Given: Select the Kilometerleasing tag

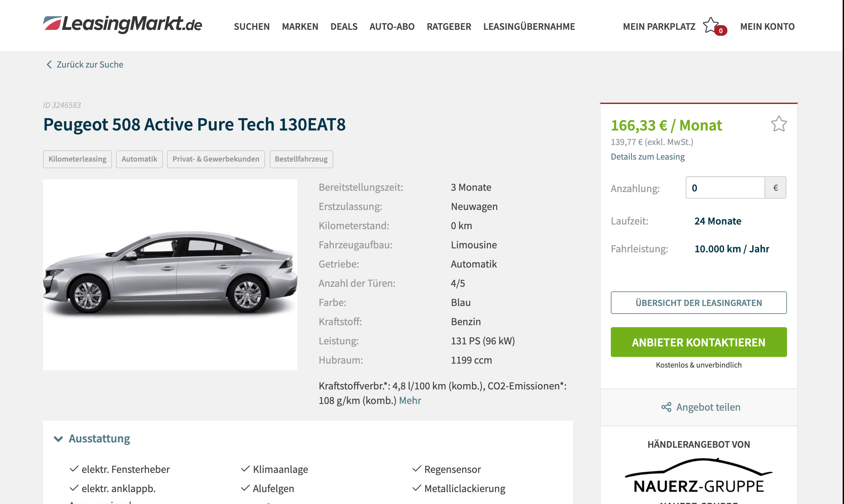Looking at the screenshot, I should click(x=78, y=159).
